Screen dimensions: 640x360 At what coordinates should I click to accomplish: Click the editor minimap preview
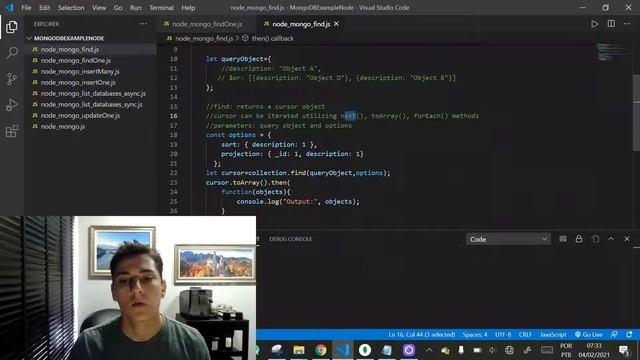tap(611, 53)
